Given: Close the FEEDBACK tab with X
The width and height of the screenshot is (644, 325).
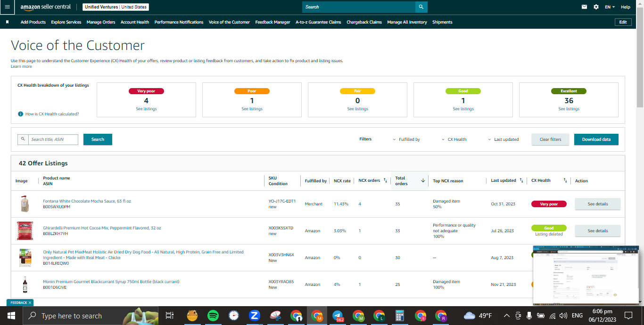Looking at the screenshot, I should (x=30, y=302).
